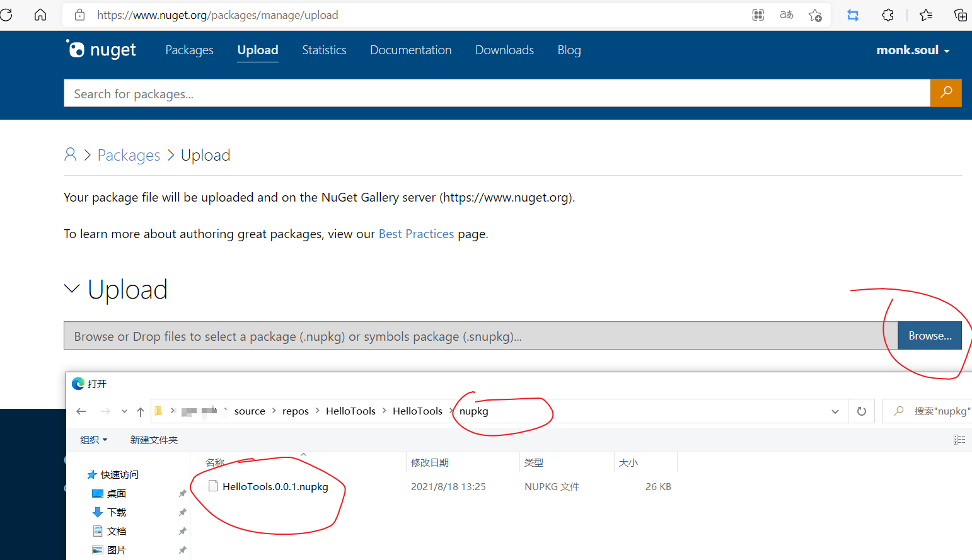Open the browser collections icon

tap(960, 15)
